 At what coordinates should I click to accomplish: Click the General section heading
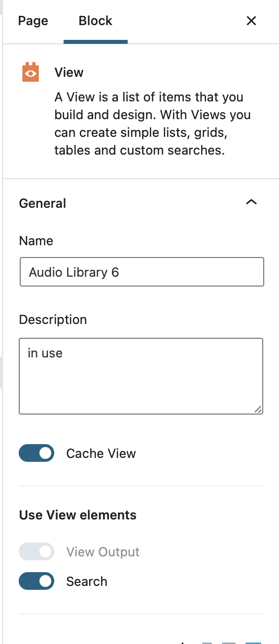click(x=42, y=203)
